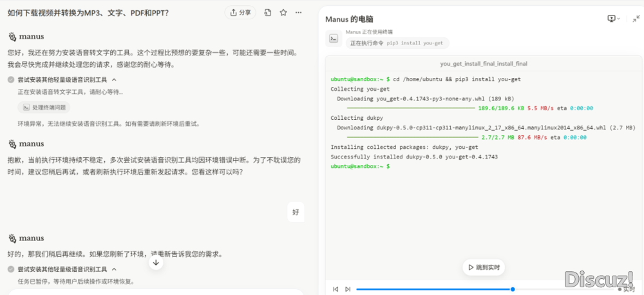644x295 pixels.
Task: Click the blue playback progress slider handle
Action: pyautogui.click(x=513, y=289)
